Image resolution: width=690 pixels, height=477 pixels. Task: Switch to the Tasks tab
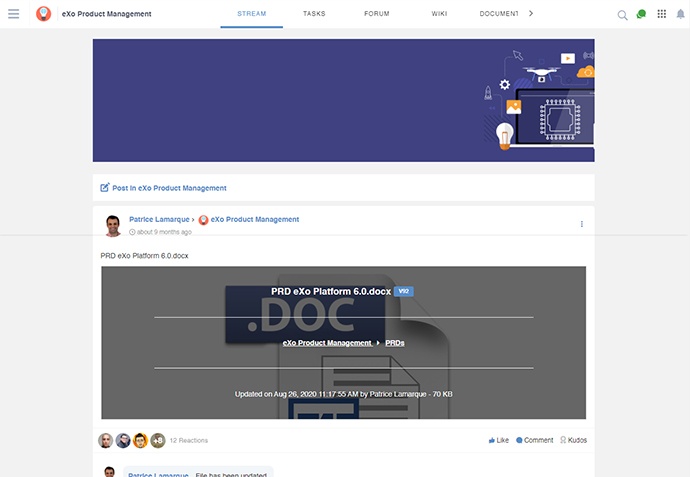[314, 14]
